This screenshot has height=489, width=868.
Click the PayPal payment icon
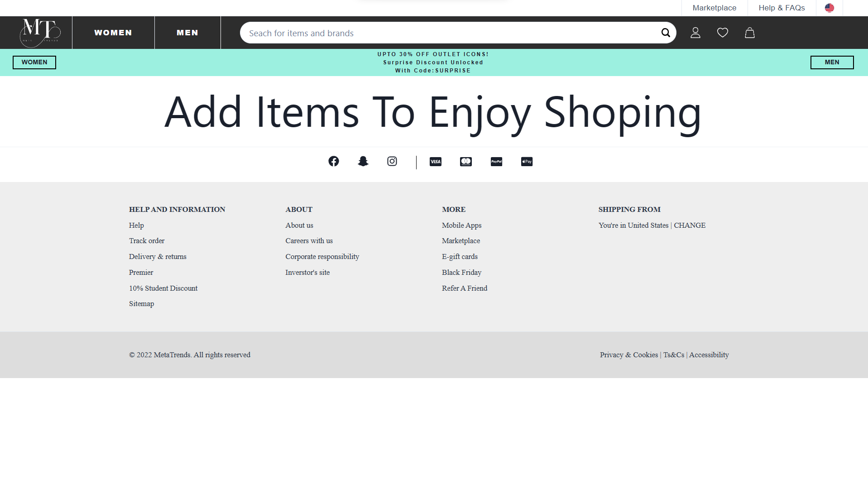(x=496, y=162)
